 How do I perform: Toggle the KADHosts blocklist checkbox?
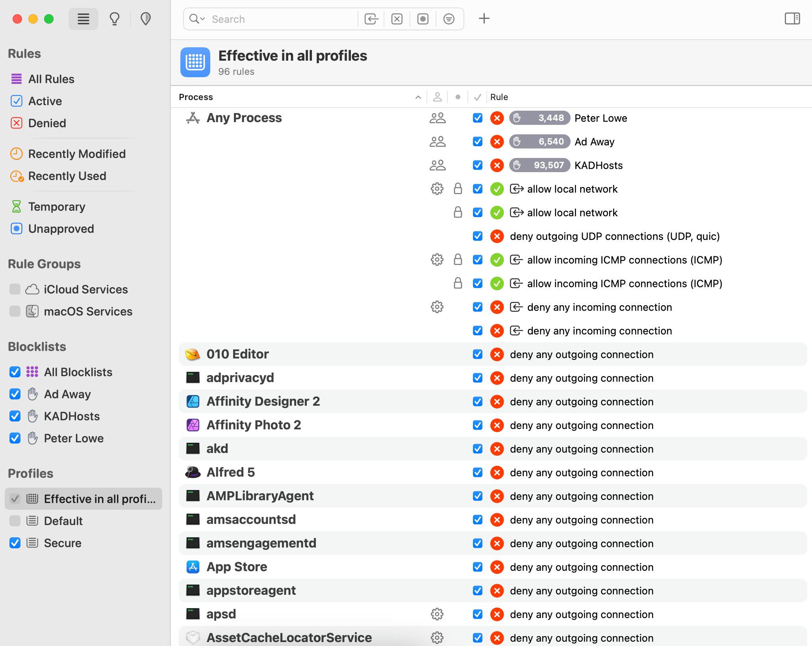(x=15, y=416)
